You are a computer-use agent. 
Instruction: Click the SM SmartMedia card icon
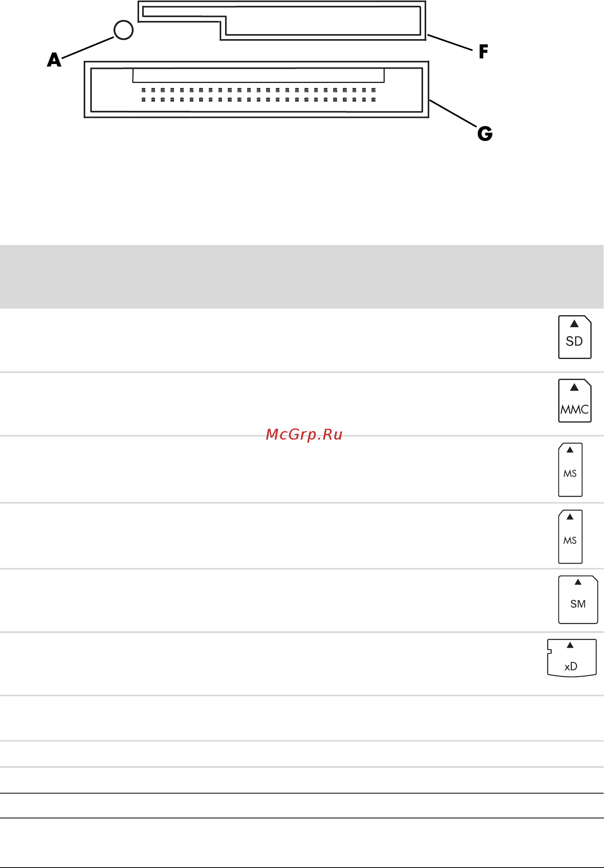(x=578, y=599)
